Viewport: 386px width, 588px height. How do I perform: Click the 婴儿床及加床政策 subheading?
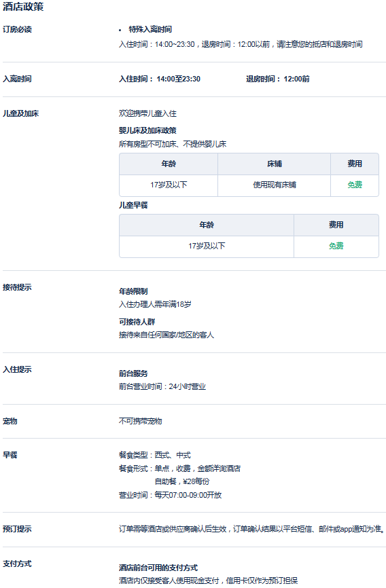(147, 130)
